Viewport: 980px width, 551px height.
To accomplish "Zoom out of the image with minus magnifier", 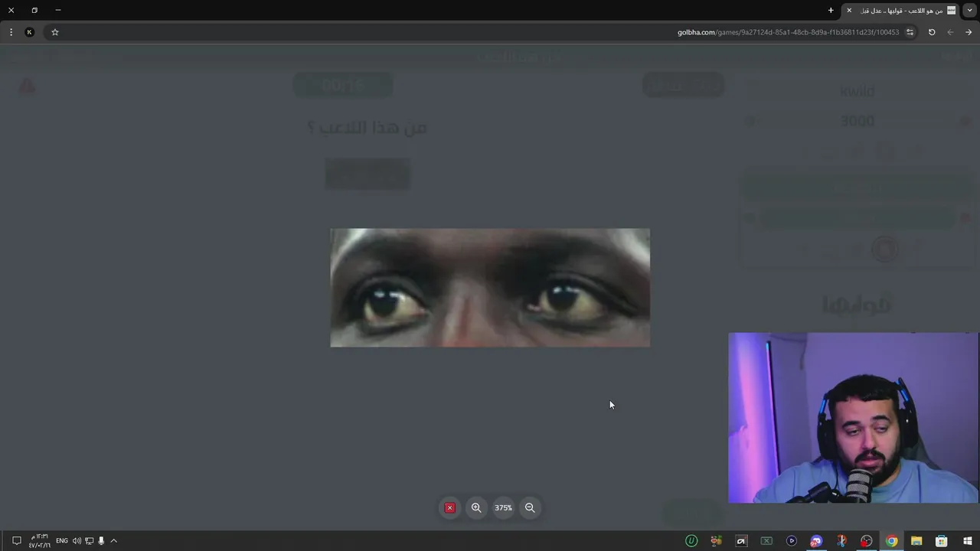I will (530, 508).
